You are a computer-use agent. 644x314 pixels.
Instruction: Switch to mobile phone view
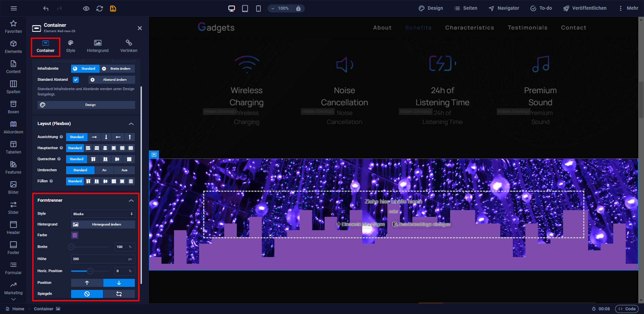coord(258,8)
